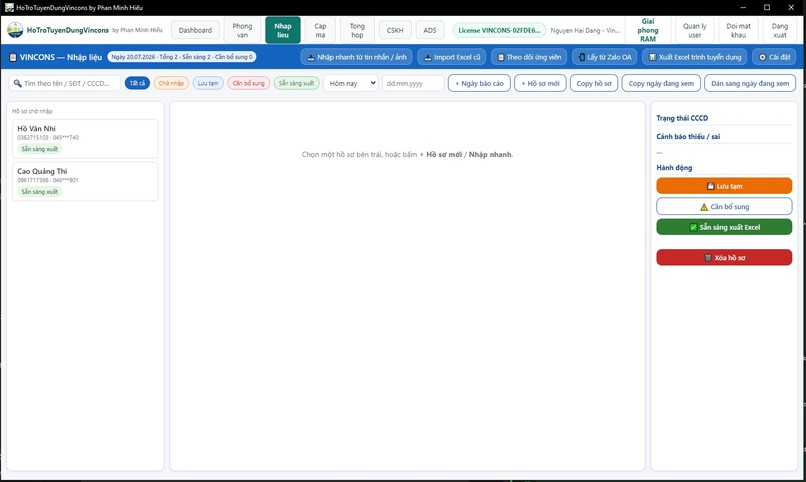Switch to the Phong van tab
806x482 pixels.
(x=242, y=30)
